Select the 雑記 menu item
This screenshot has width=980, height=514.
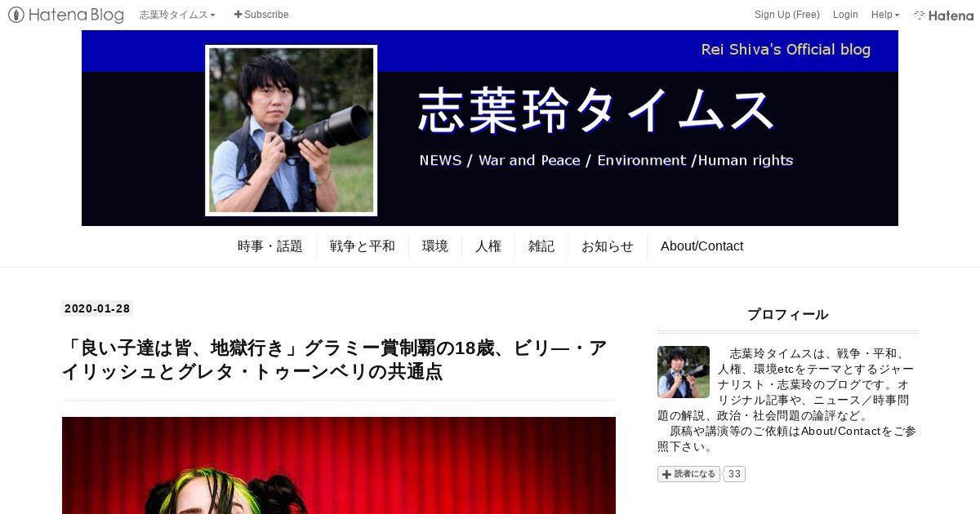click(x=541, y=246)
